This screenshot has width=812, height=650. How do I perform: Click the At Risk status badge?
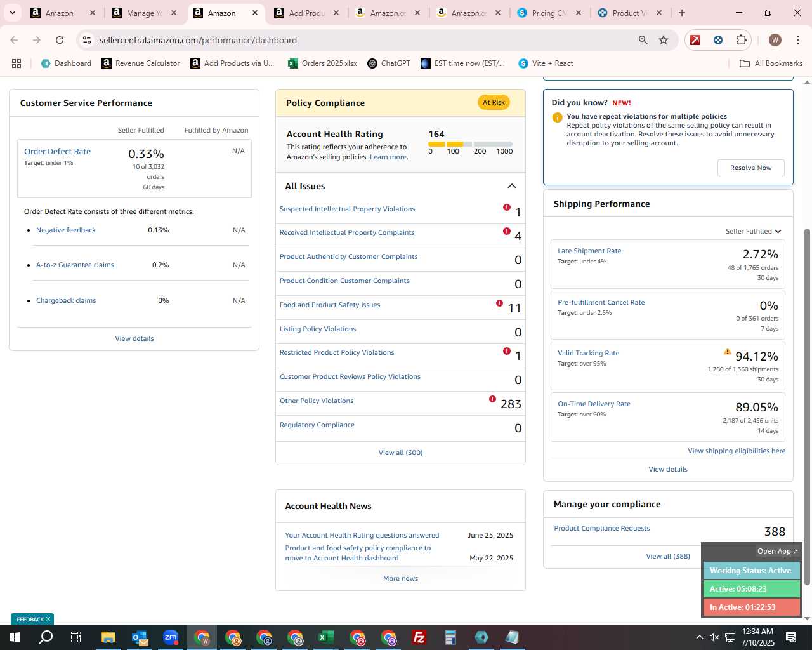click(494, 102)
